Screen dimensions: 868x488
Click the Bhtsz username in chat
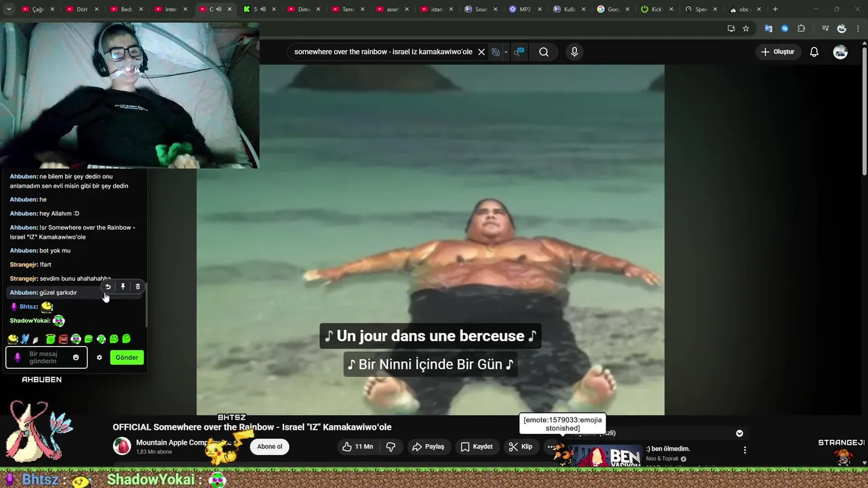point(28,307)
